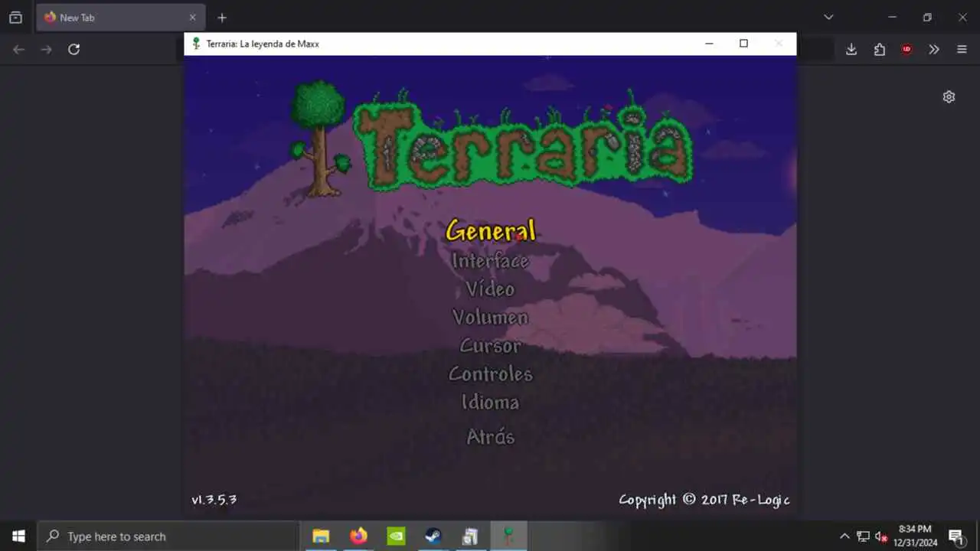The image size is (980, 551).
Task: Open Firefox hamburger application menu
Action: (962, 49)
